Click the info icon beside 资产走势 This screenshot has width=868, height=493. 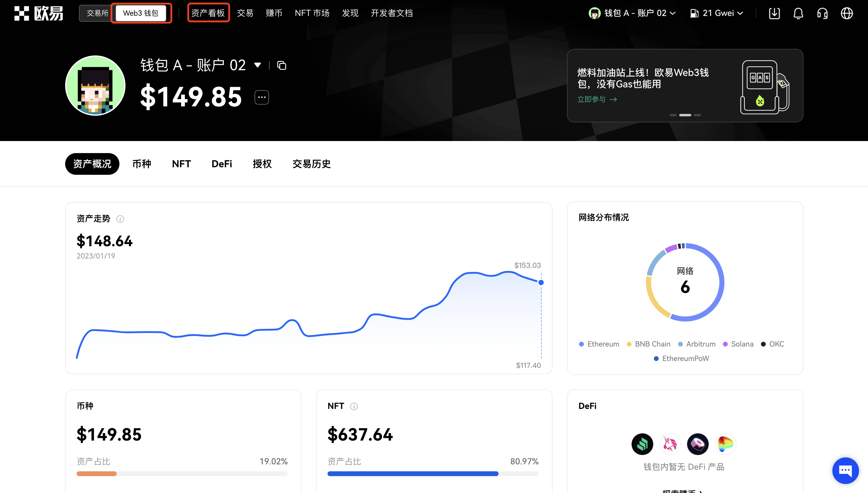pyautogui.click(x=120, y=219)
